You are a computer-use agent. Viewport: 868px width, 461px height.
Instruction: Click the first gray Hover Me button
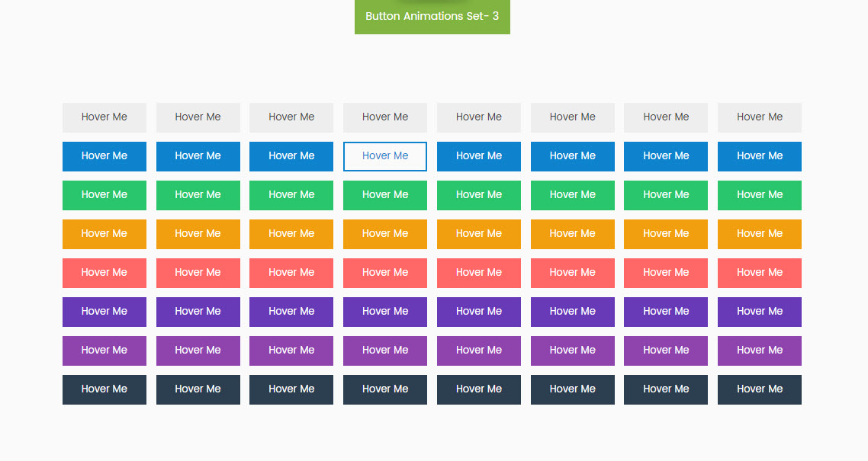coord(104,117)
